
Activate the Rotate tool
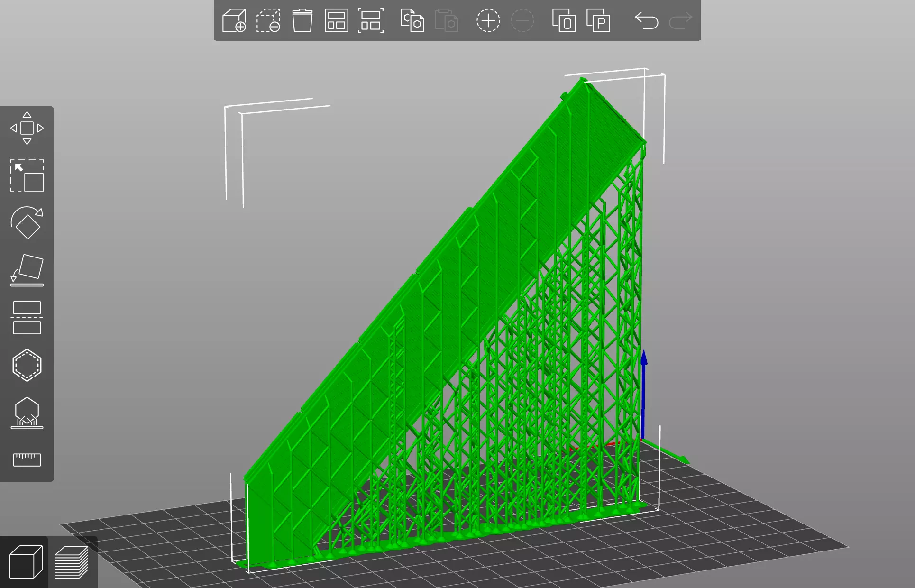27,223
